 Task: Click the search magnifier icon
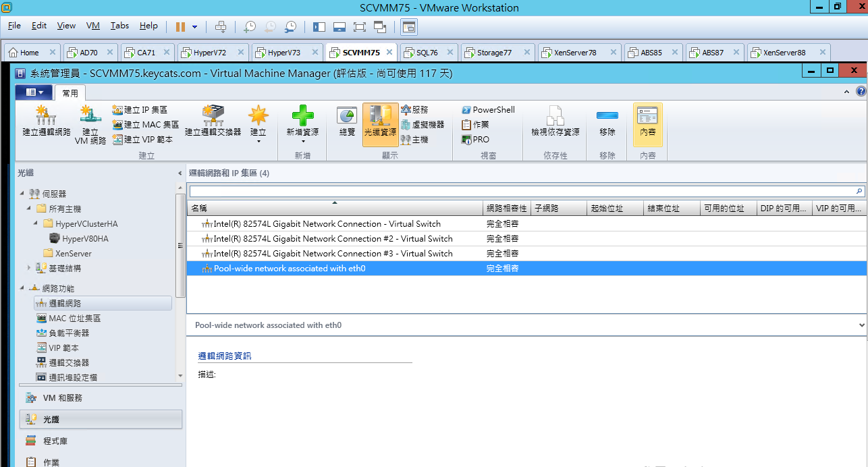(x=860, y=191)
